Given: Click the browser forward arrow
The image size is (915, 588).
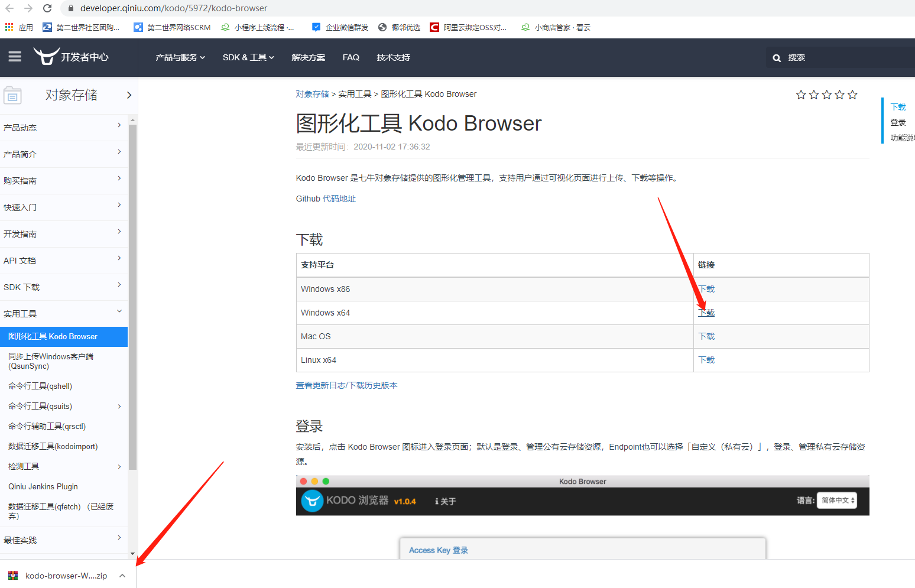Looking at the screenshot, I should [x=28, y=8].
